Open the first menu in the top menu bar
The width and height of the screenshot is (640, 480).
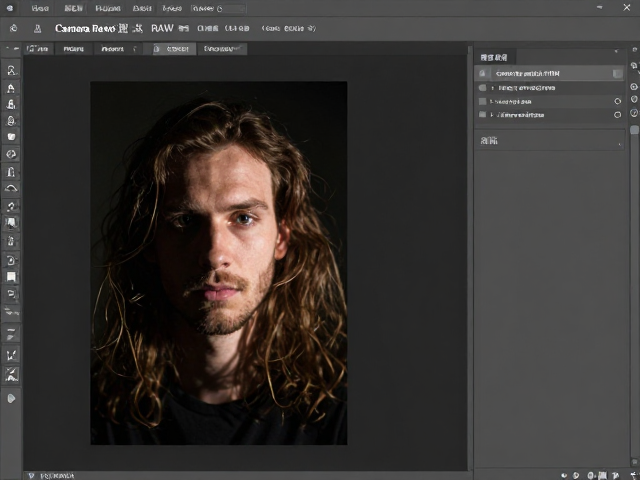(40, 8)
